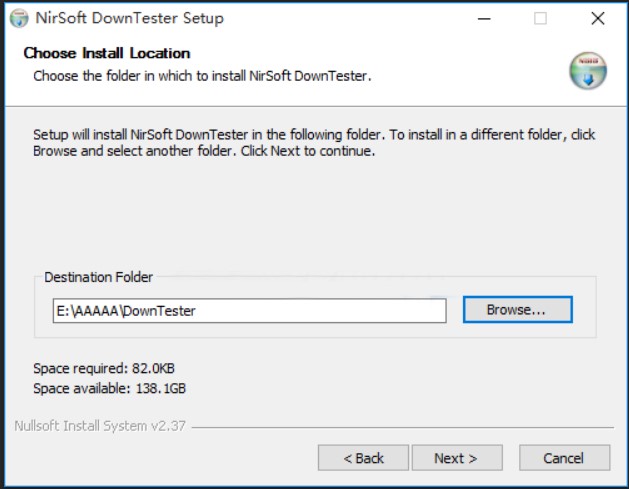Minimize the DownTester Setup window
629x489 pixels.
483,18
